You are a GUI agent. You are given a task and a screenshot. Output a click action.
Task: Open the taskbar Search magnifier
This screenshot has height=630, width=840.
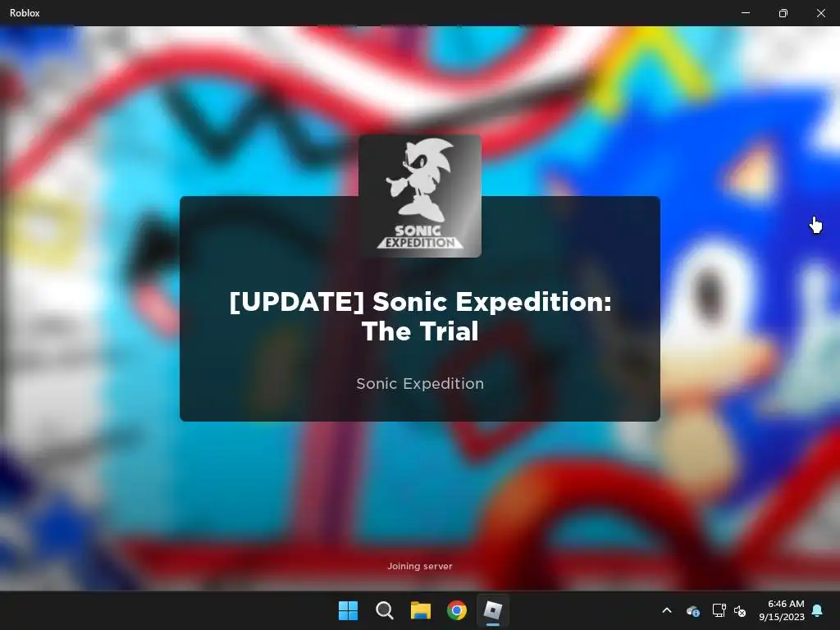(x=384, y=610)
